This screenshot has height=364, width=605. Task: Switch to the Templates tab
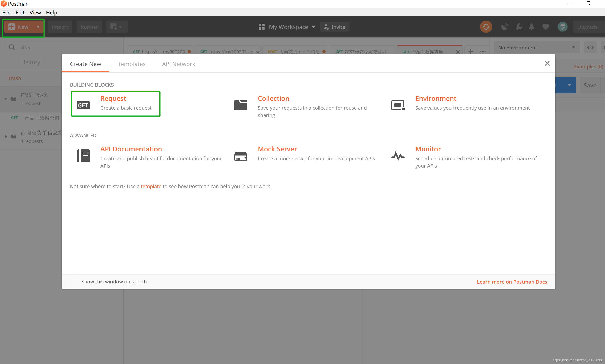tap(131, 64)
